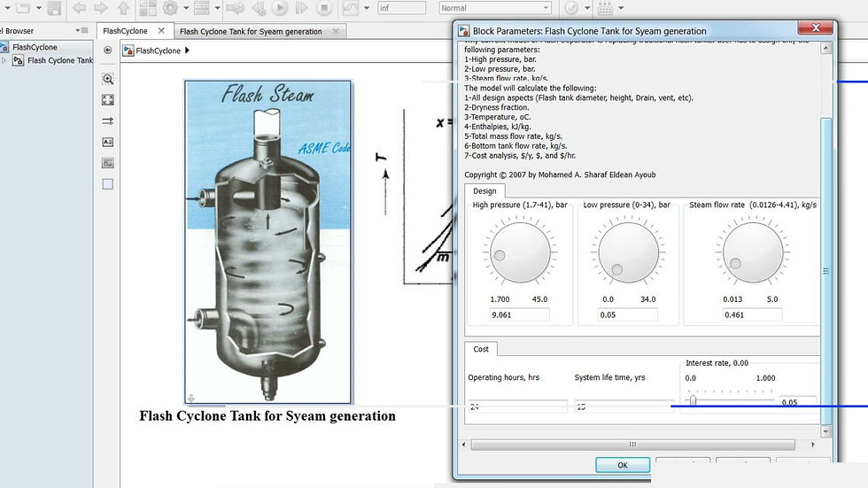This screenshot has height=488, width=868.
Task: Click dialog scrollbar up arrow
Action: (825, 48)
